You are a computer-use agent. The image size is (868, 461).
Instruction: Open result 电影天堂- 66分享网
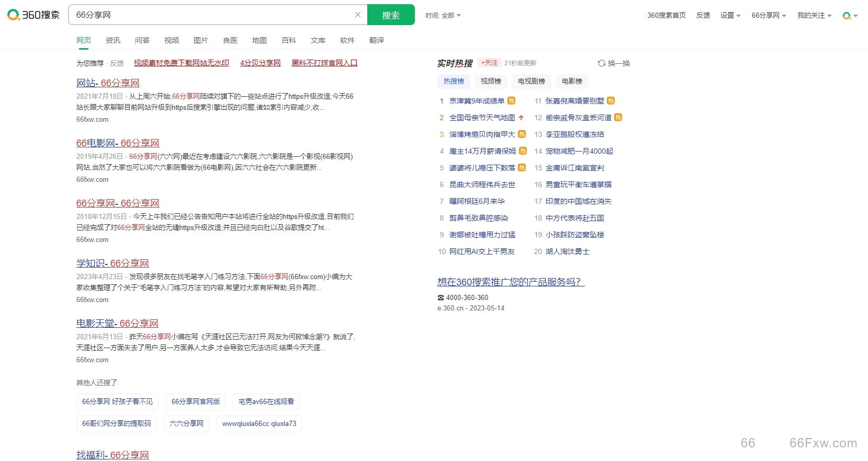(117, 323)
